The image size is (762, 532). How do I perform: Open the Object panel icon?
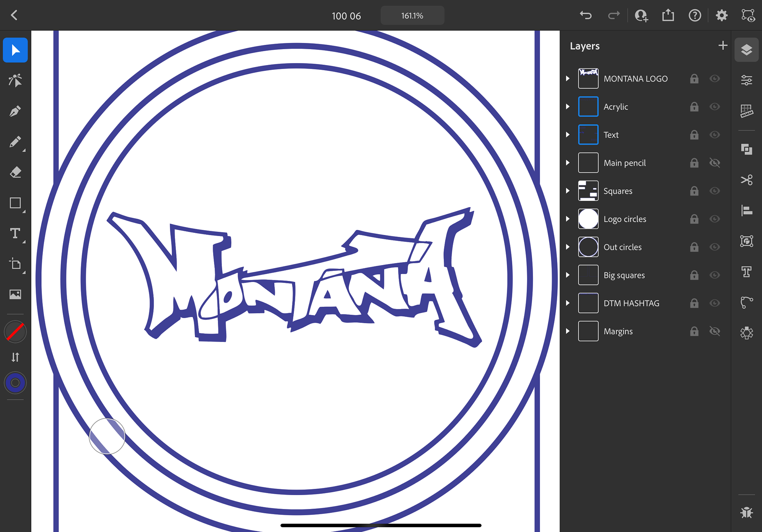tap(747, 241)
